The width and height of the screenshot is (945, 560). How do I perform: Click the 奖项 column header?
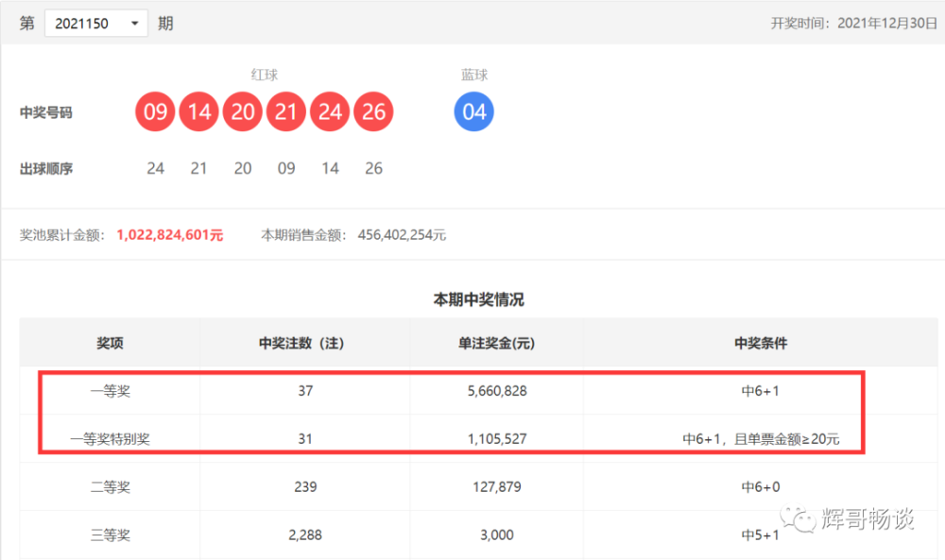click(x=110, y=343)
